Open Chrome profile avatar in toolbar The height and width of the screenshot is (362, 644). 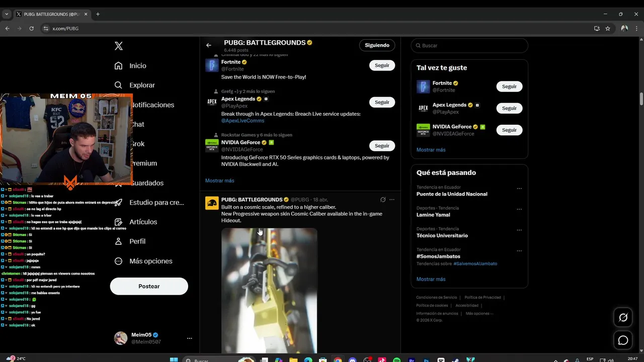click(x=624, y=29)
